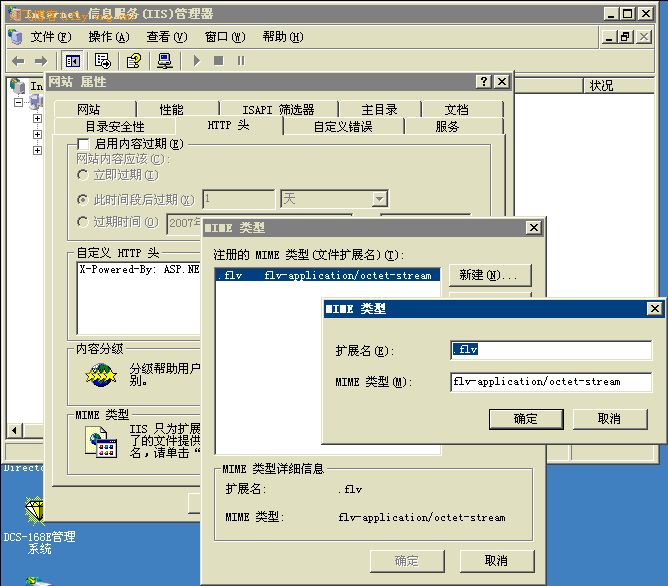This screenshot has width=668, height=586.
Task: Select the 此时间段后过期 radio button
Action: [83, 199]
